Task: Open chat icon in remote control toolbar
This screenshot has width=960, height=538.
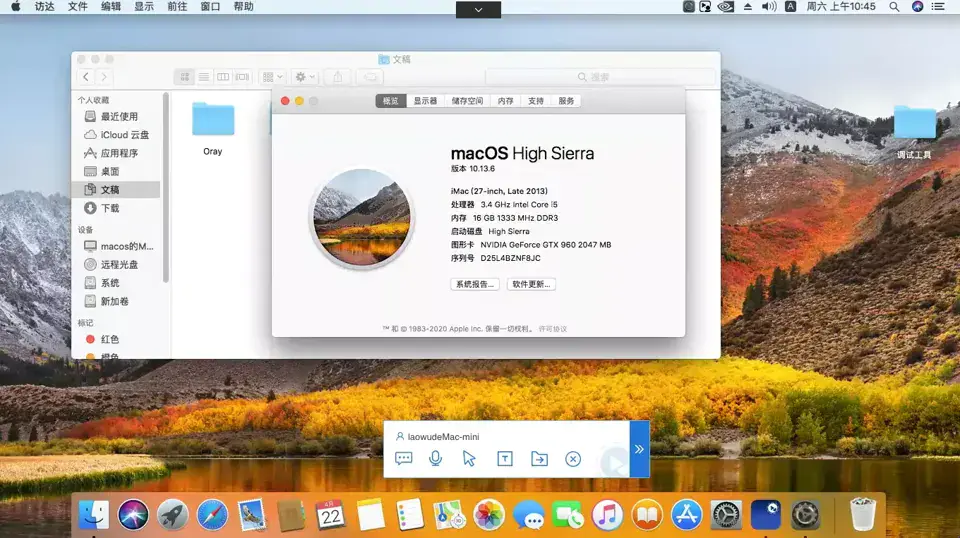Action: coord(403,458)
